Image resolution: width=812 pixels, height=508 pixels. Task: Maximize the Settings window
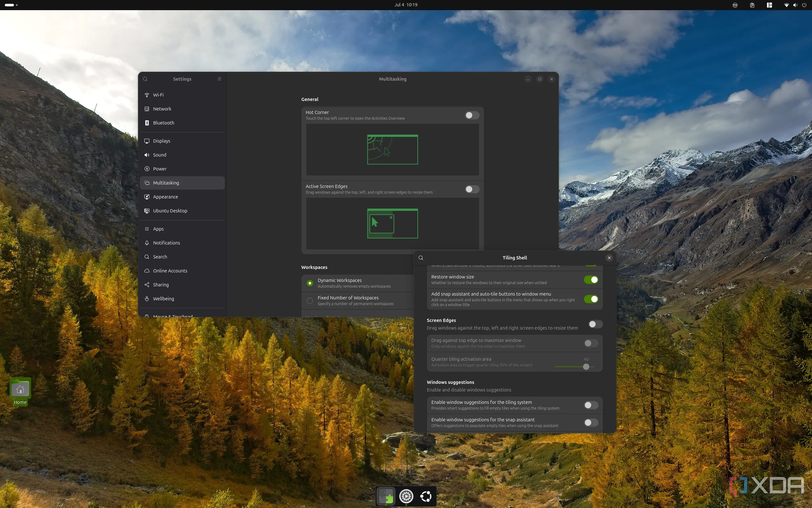point(540,79)
